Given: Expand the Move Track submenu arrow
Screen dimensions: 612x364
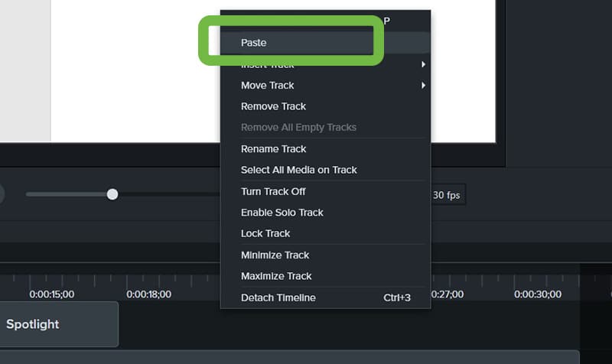Looking at the screenshot, I should 423,85.
